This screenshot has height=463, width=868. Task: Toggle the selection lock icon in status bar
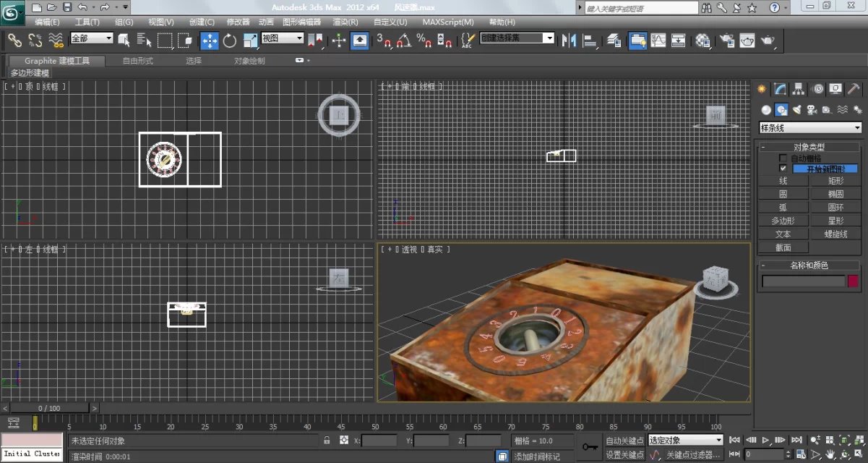(x=327, y=440)
